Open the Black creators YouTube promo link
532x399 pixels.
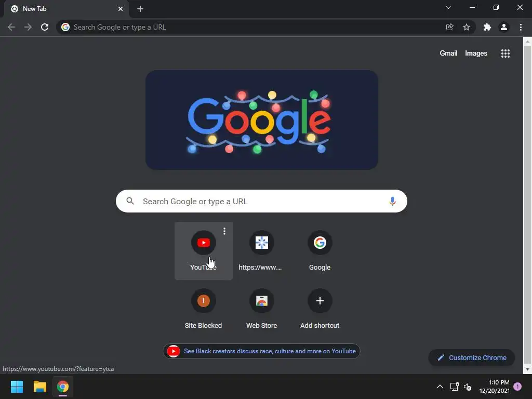(x=261, y=351)
